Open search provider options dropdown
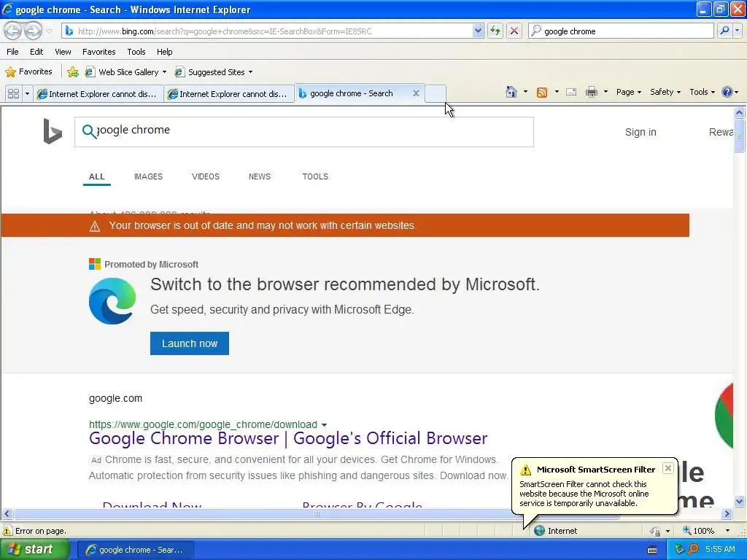The image size is (747, 560). point(738,31)
